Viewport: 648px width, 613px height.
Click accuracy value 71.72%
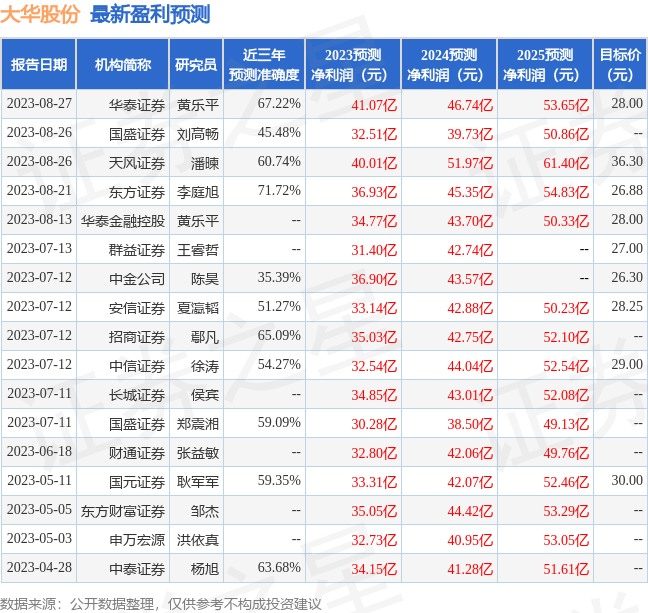[279, 190]
